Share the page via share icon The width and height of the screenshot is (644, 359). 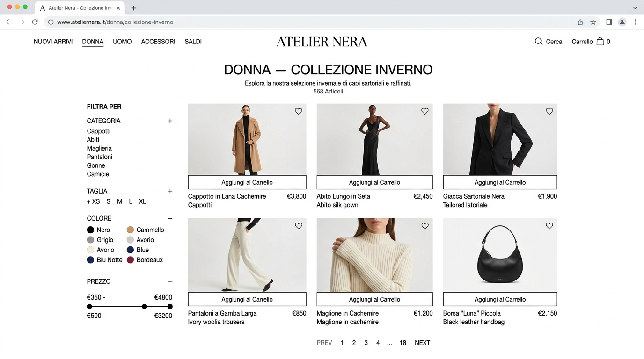580,22
